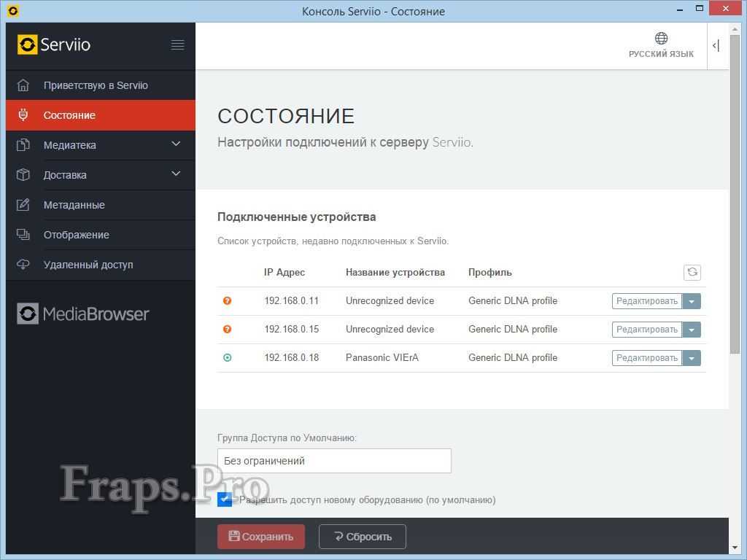
Task: Click Редактировать for device 192.168.0.15
Action: [647, 330]
